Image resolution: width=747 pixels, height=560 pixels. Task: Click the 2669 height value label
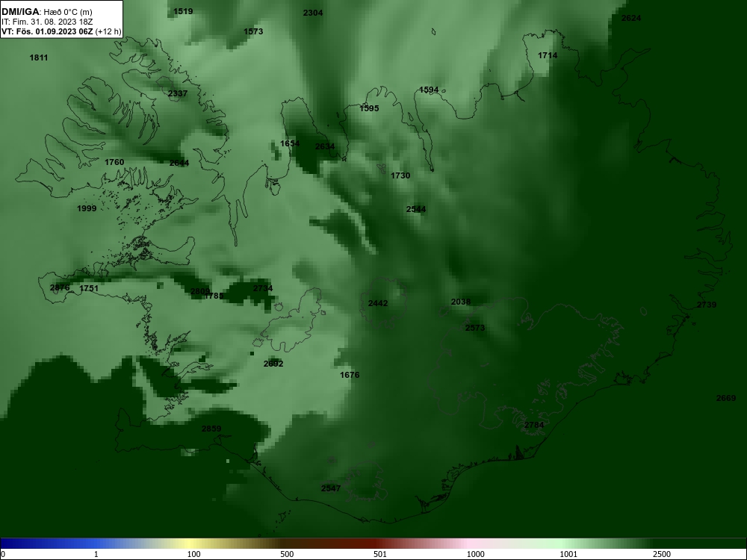726,398
